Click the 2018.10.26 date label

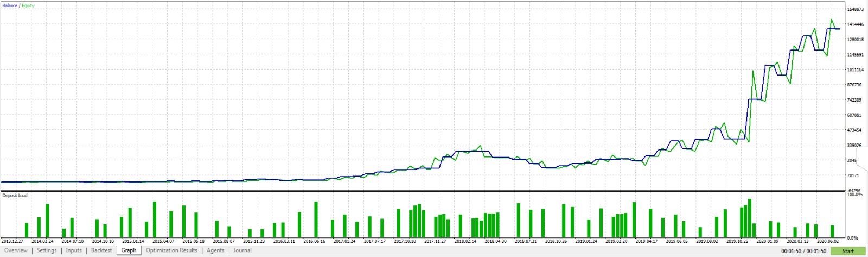point(556,241)
